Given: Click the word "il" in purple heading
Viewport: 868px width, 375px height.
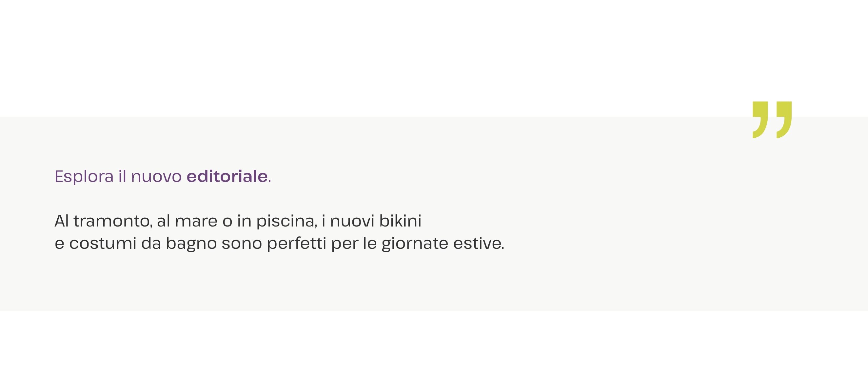Looking at the screenshot, I should pyautogui.click(x=122, y=176).
